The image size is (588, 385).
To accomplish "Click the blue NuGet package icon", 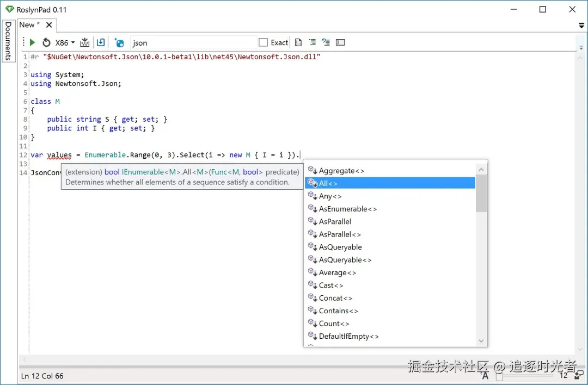I will click(x=119, y=43).
